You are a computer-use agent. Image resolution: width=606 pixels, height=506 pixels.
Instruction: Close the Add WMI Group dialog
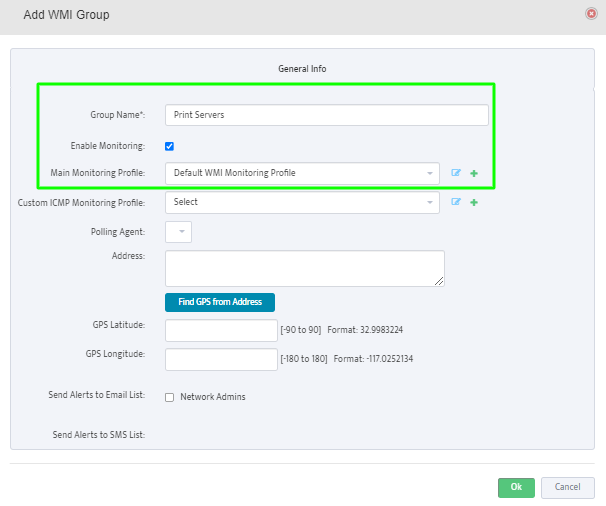point(591,15)
